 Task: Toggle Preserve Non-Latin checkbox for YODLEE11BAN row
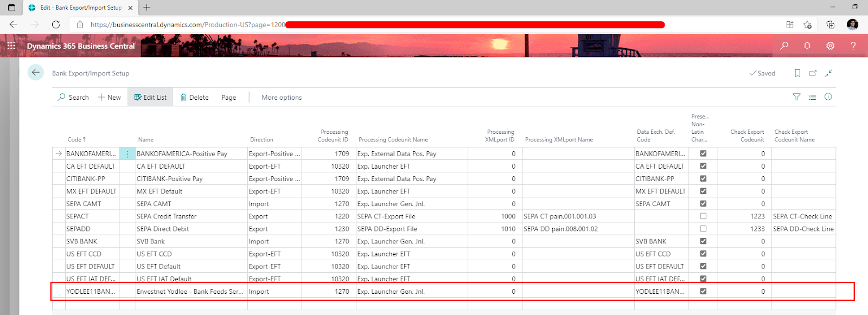703,291
